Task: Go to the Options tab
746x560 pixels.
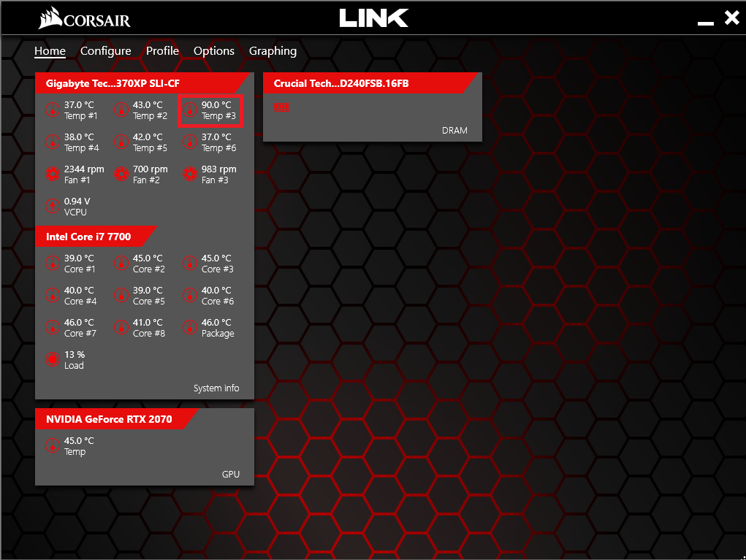Action: [213, 51]
